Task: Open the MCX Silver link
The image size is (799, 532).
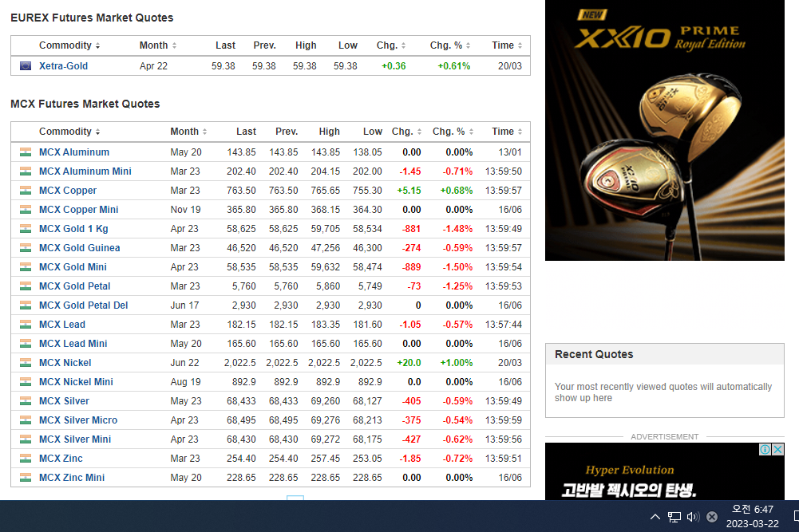Action: pyautogui.click(x=64, y=401)
